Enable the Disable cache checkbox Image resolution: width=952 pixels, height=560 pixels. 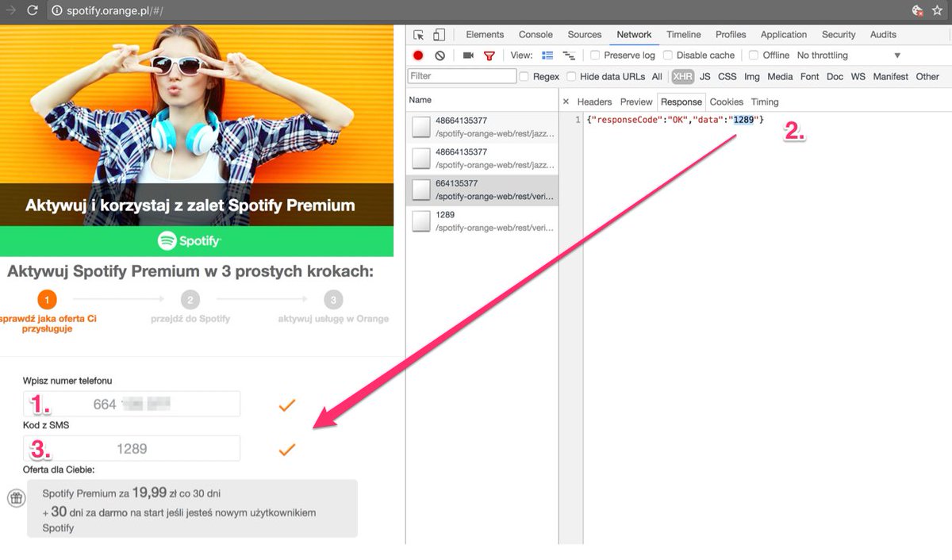click(x=668, y=56)
